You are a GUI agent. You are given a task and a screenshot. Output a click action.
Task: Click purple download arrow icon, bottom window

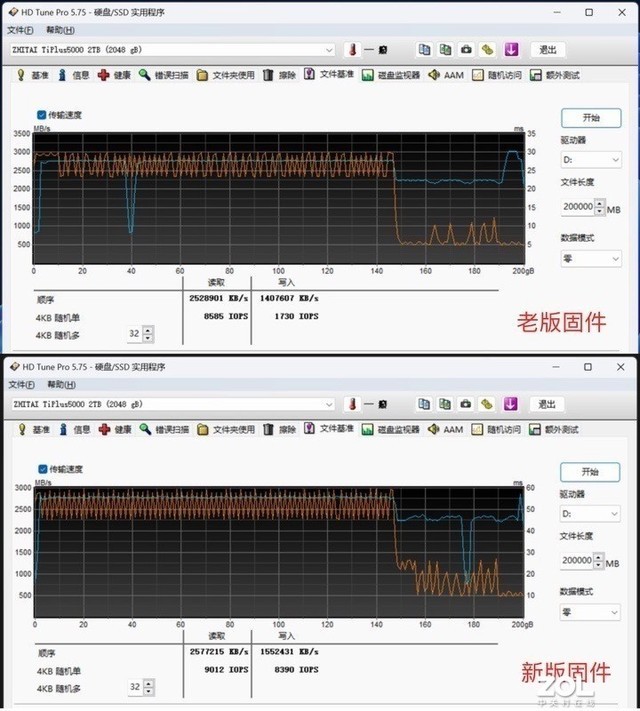click(510, 404)
